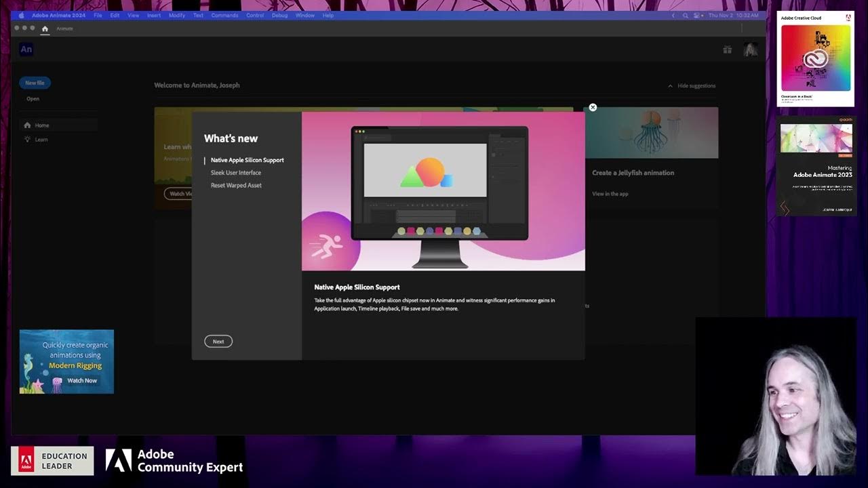Open the Debug menu

pyautogui.click(x=279, y=15)
